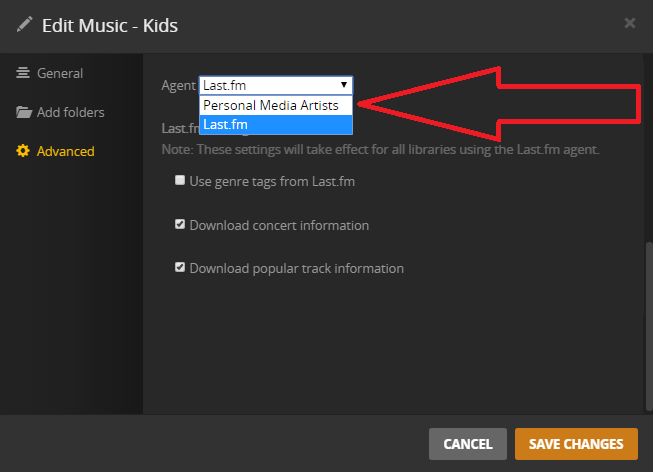Click Save Changes button
Screen dimensions: 653x472
tap(576, 444)
